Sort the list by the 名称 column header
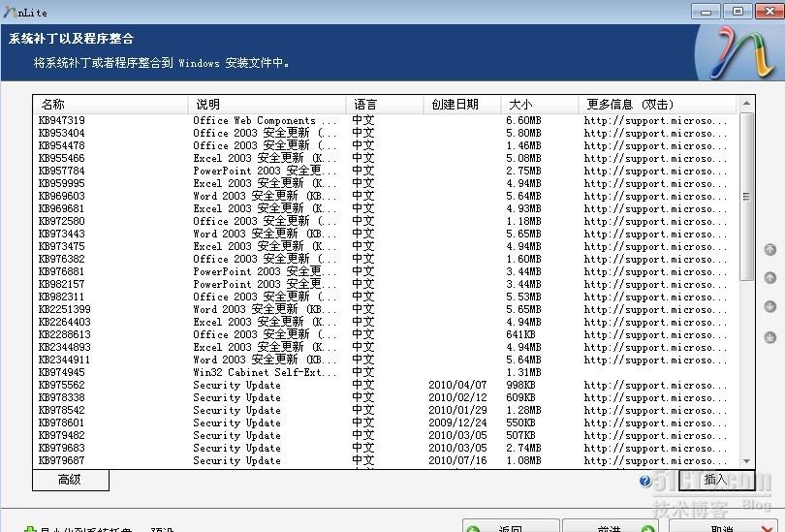 (110, 105)
